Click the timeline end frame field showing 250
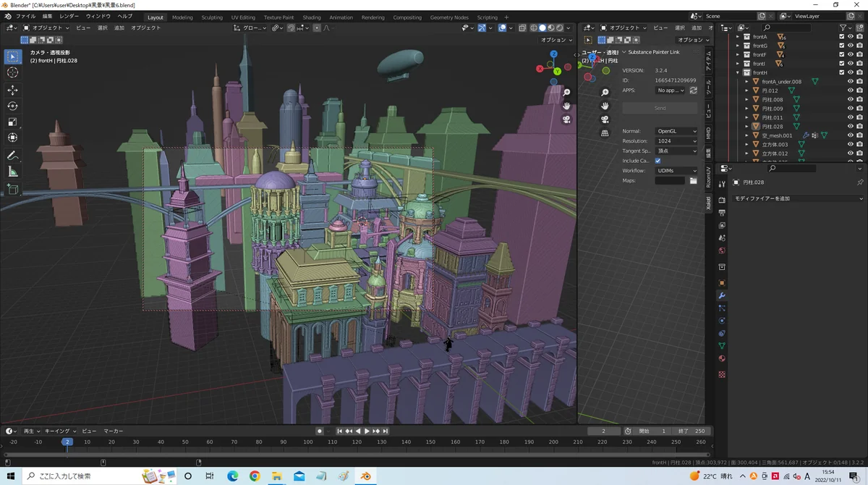 point(691,431)
